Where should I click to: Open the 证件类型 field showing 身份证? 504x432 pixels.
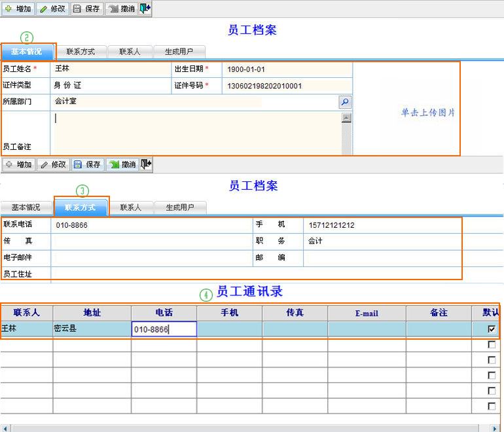pyautogui.click(x=111, y=86)
